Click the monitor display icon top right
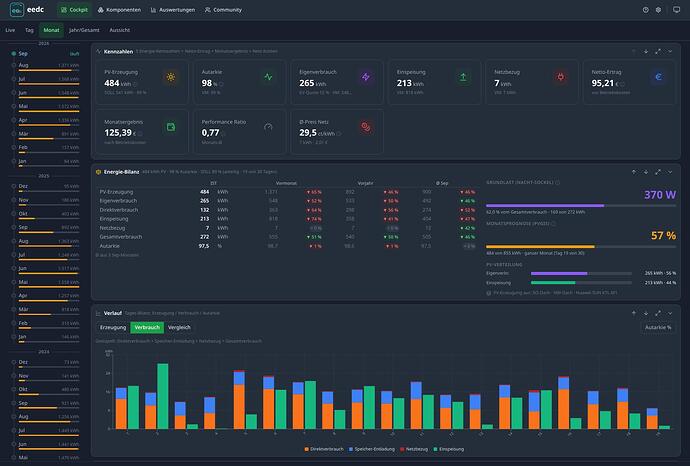The image size is (690, 466). (676, 10)
